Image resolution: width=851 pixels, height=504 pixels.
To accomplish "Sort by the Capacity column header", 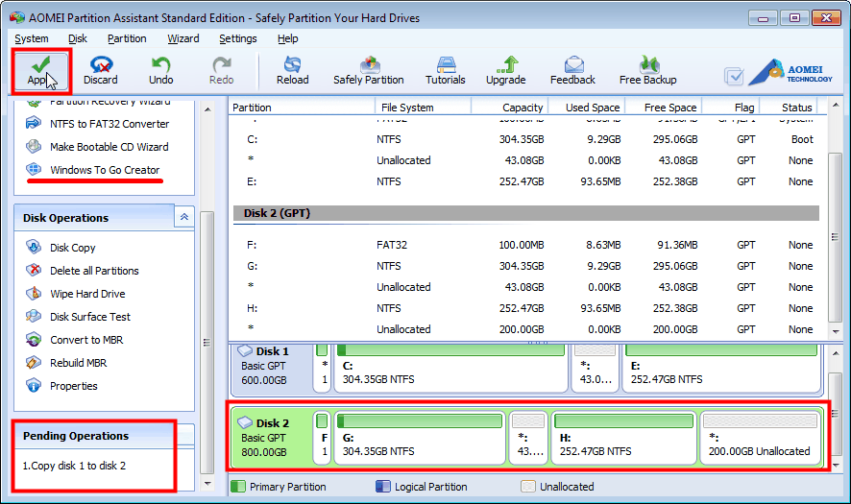I will click(x=510, y=107).
